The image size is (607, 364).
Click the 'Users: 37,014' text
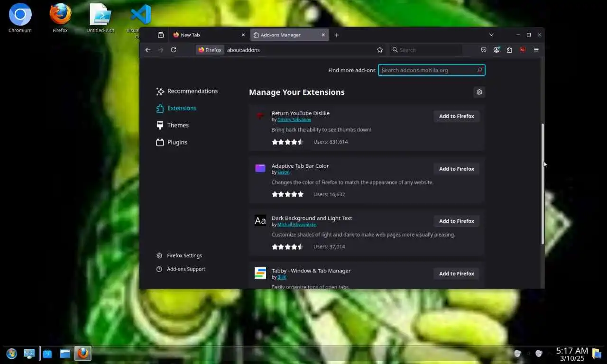coord(329,247)
